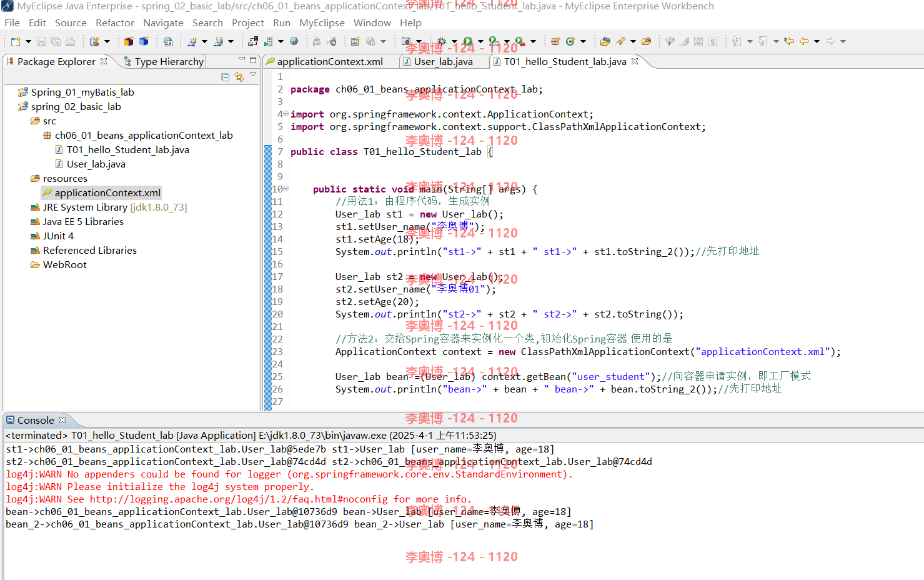Open the Back navigation history dropdown
The image size is (924, 580).
tap(817, 41)
